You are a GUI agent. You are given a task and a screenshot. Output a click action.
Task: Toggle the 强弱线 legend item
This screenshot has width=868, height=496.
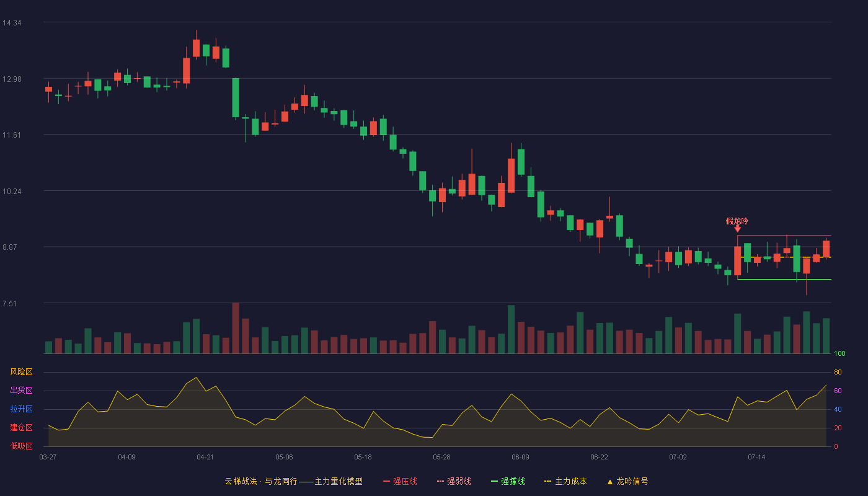[x=454, y=481]
